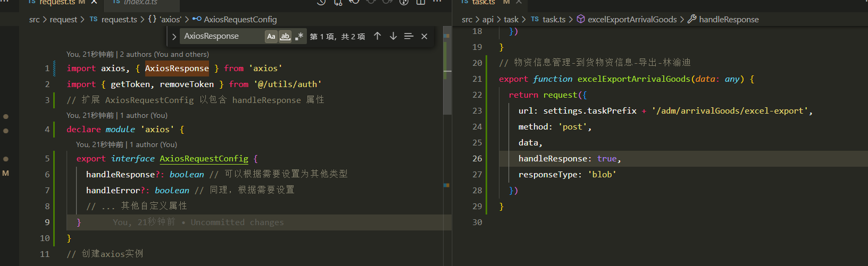Close the task.ts tab
Screen dimensions: 868x266
pos(519,2)
